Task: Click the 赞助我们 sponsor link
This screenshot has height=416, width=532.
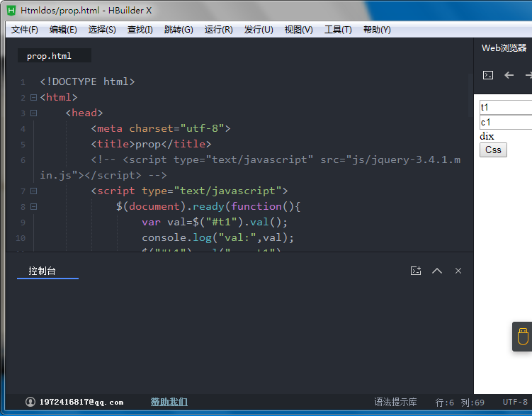Action: pyautogui.click(x=169, y=402)
